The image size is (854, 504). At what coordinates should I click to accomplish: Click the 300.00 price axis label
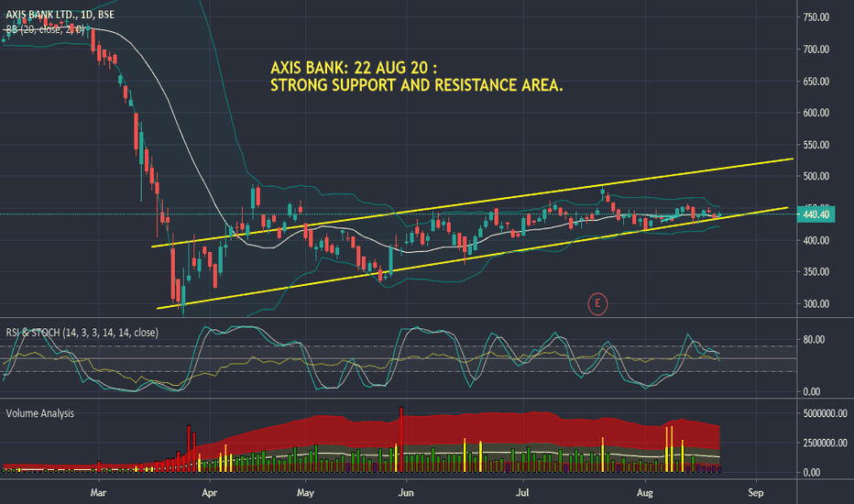(816, 304)
